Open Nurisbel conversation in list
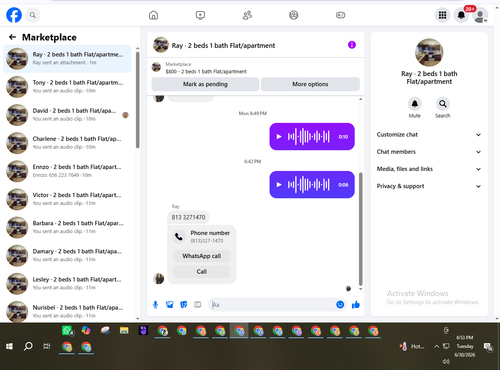500x370 pixels. click(68, 312)
